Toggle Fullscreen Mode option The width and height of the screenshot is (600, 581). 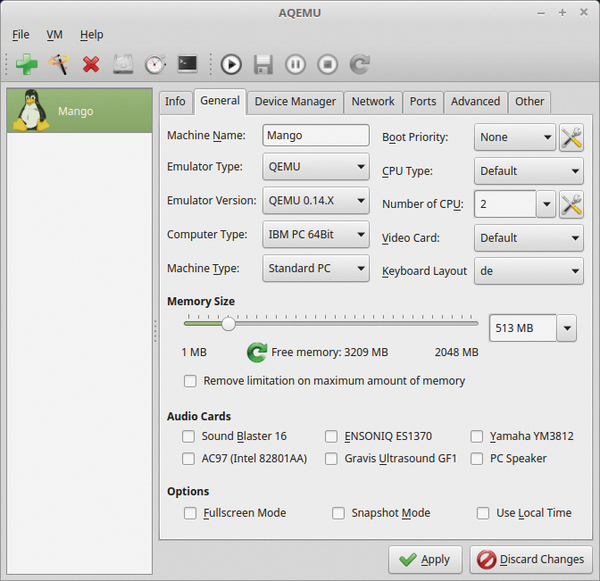190,513
